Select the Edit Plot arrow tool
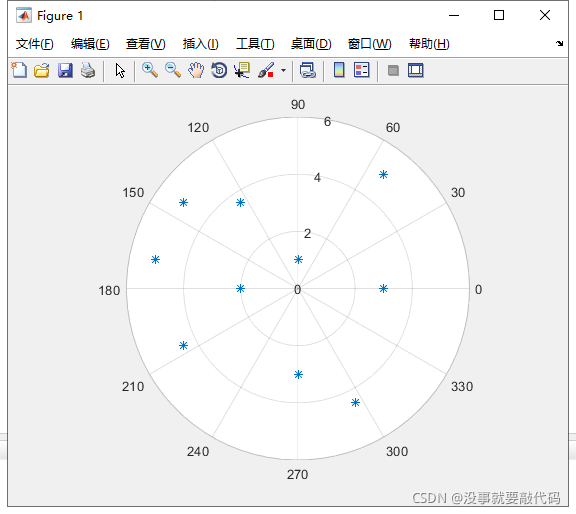 [x=120, y=70]
